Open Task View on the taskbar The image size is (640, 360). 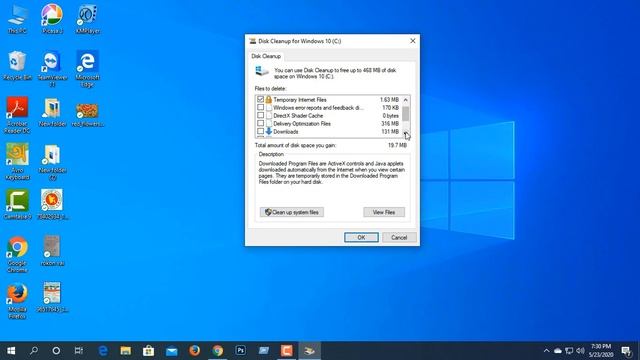[79, 351]
